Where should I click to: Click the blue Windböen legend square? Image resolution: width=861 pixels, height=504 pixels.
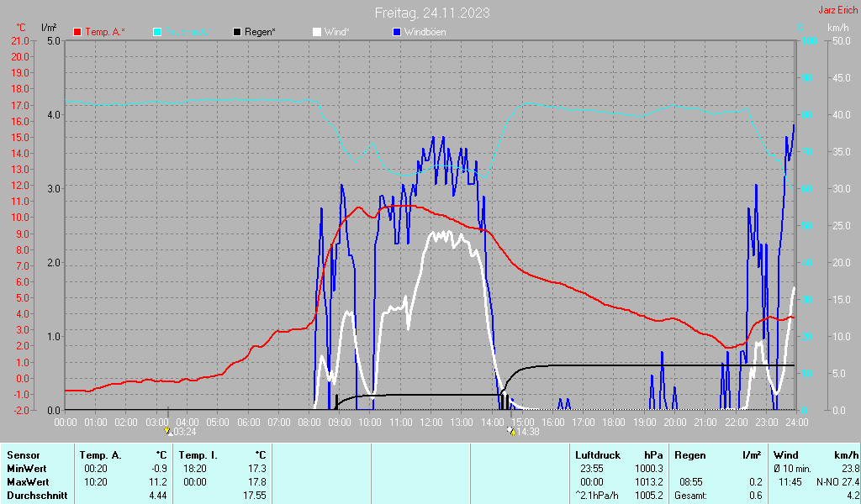[397, 32]
